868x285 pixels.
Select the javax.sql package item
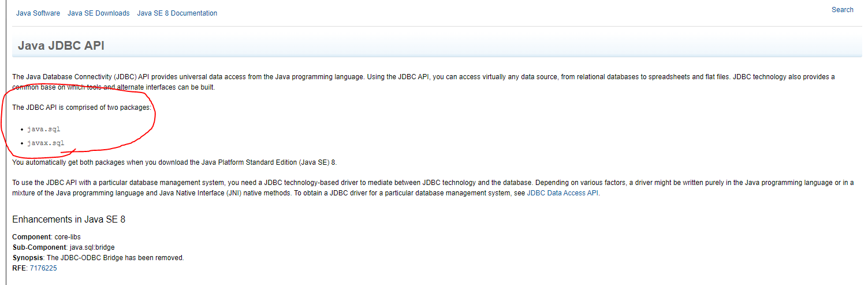pos(46,143)
